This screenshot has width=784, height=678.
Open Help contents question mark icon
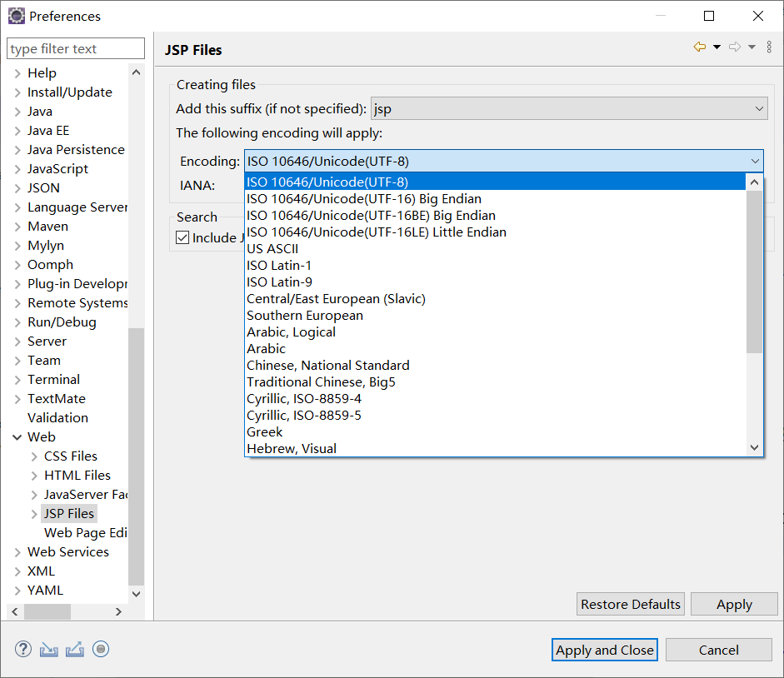tap(23, 649)
